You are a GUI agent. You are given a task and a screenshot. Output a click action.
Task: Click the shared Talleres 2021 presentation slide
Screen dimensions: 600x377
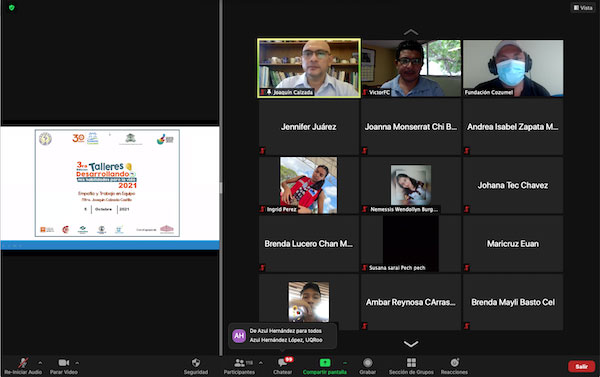click(107, 183)
